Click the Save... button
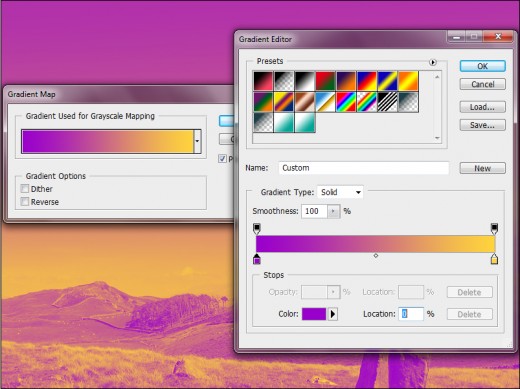Image resolution: width=520 pixels, height=389 pixels. click(x=483, y=125)
